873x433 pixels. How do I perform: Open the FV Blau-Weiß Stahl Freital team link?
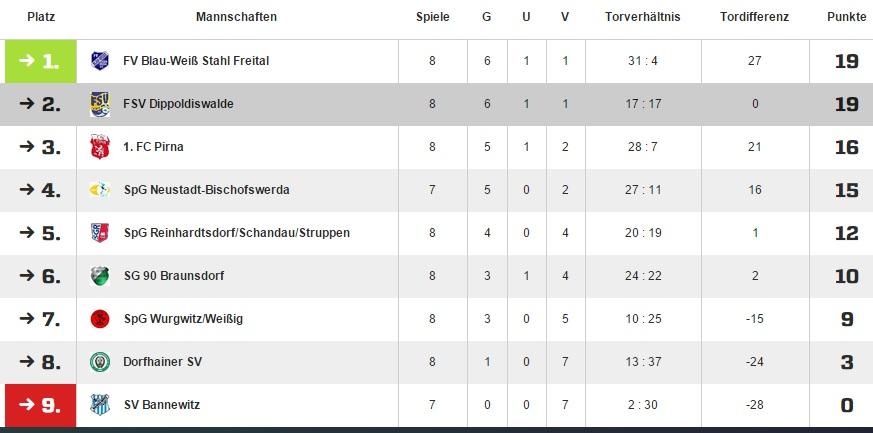click(196, 61)
